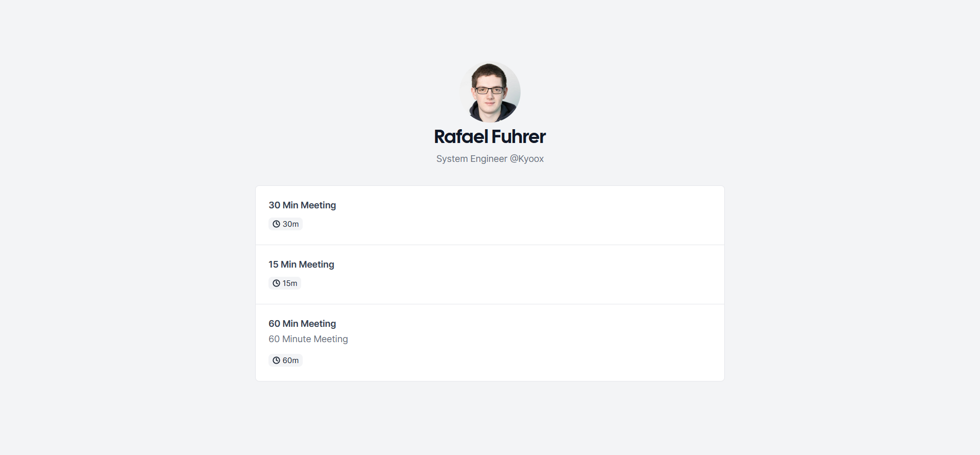Click the word "Fuhrer" in the heading
This screenshot has height=455, width=980.
(519, 137)
